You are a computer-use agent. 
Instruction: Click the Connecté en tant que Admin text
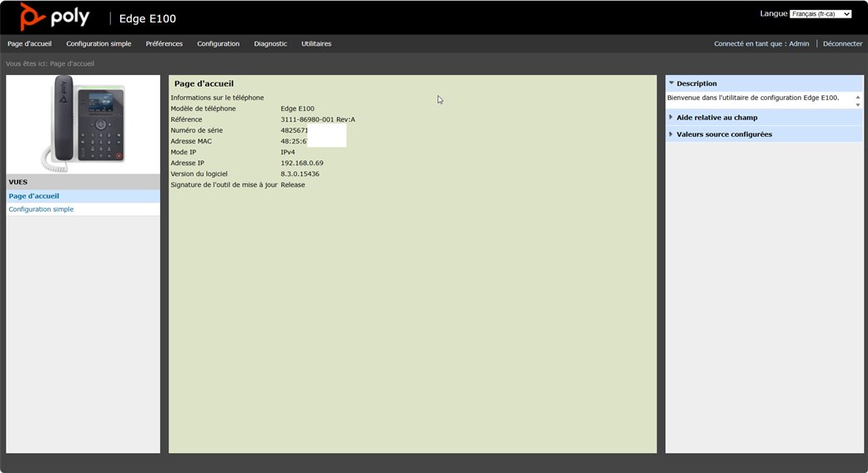coord(761,43)
